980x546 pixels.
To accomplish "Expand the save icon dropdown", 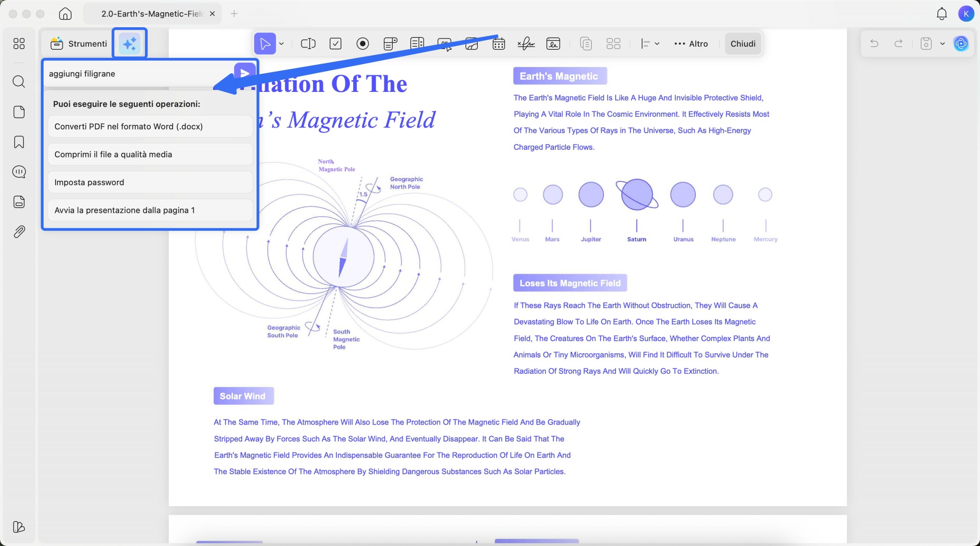I will (x=942, y=43).
